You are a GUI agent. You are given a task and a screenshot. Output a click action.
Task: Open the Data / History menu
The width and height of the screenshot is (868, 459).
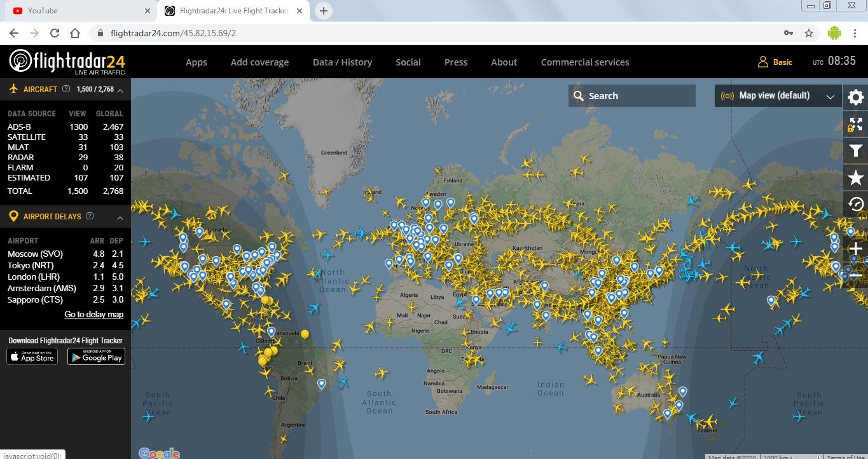pyautogui.click(x=342, y=62)
